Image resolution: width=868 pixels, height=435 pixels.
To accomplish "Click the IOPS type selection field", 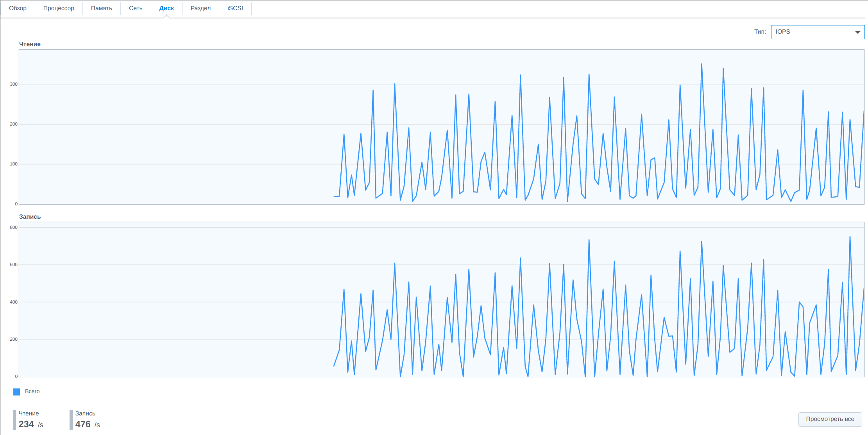I will (x=818, y=32).
